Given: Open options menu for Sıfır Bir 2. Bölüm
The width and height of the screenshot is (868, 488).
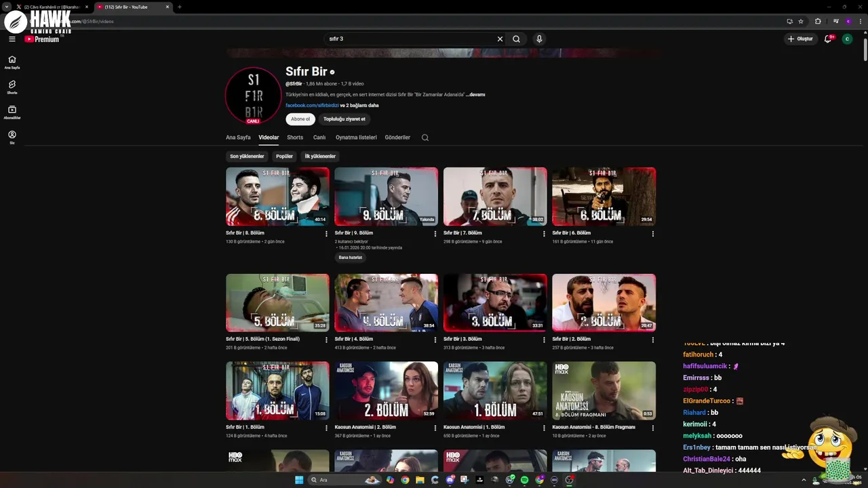Looking at the screenshot, I should click(652, 340).
